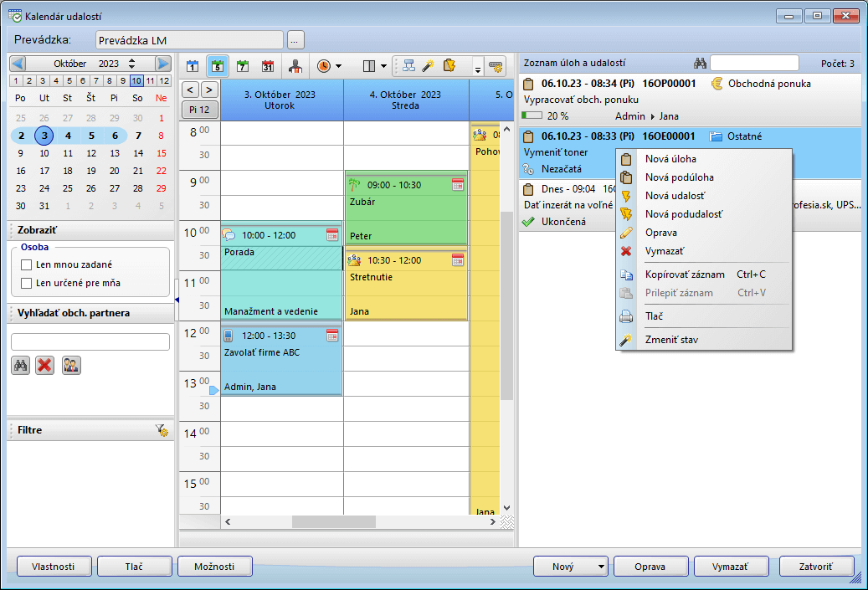Open the clock time-scale dropdown arrow
The height and width of the screenshot is (590, 868).
point(338,66)
